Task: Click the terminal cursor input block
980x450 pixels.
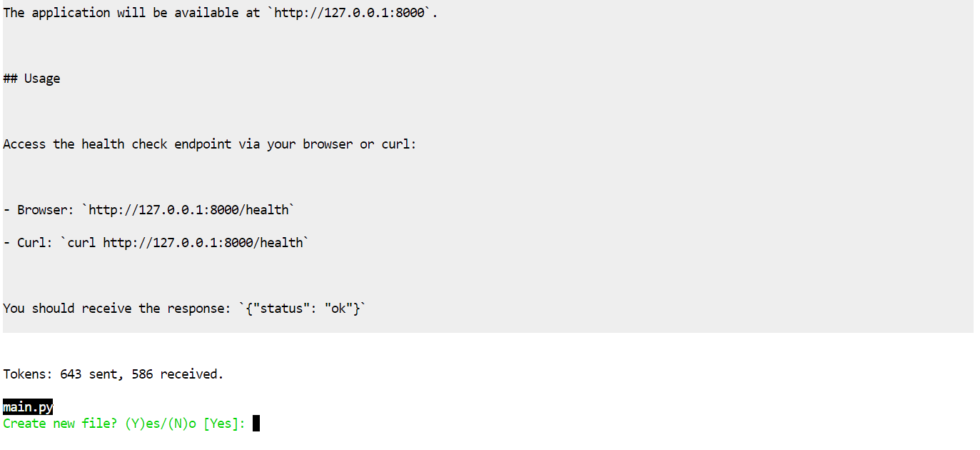Action: 256,424
